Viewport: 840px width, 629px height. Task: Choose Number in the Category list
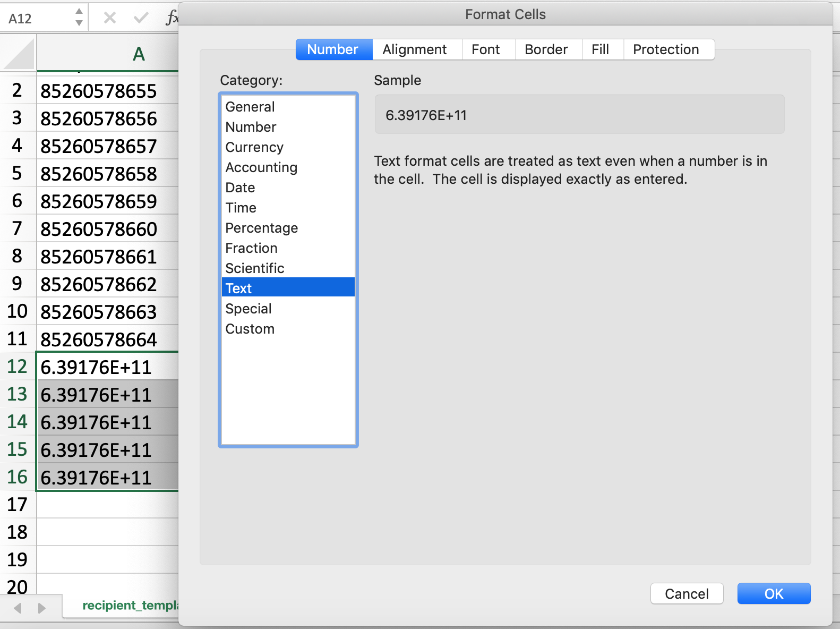[x=288, y=127]
